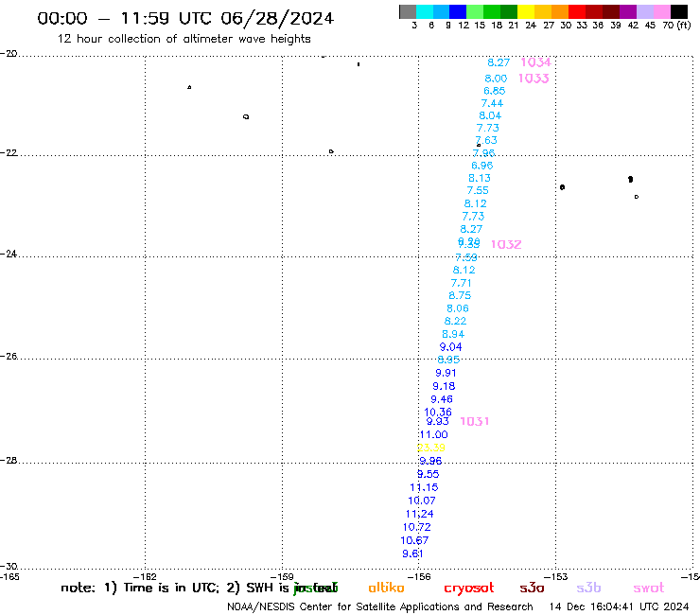Click the '7.55' wave height reading

(478, 190)
